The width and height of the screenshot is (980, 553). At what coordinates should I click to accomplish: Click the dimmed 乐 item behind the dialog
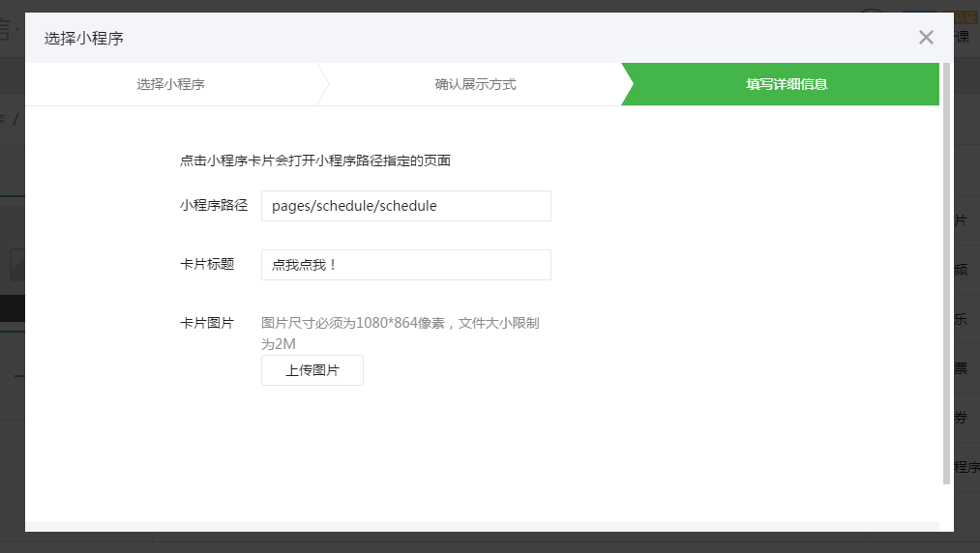961,318
